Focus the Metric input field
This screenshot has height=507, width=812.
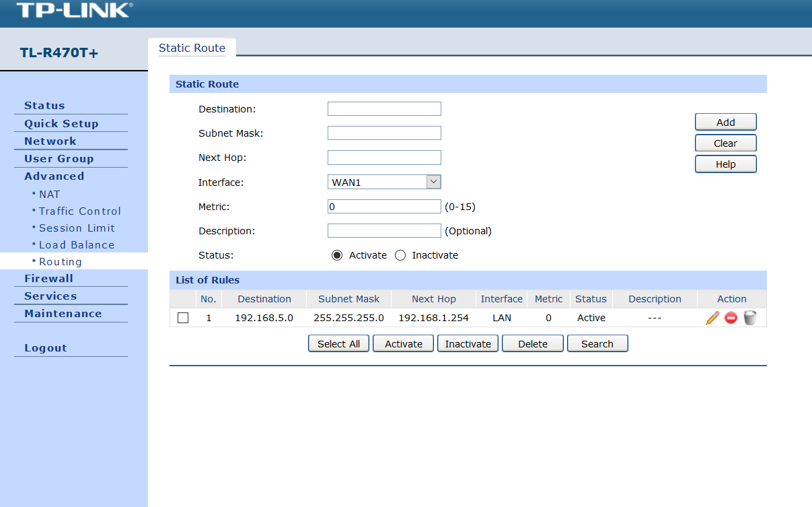tap(384, 206)
